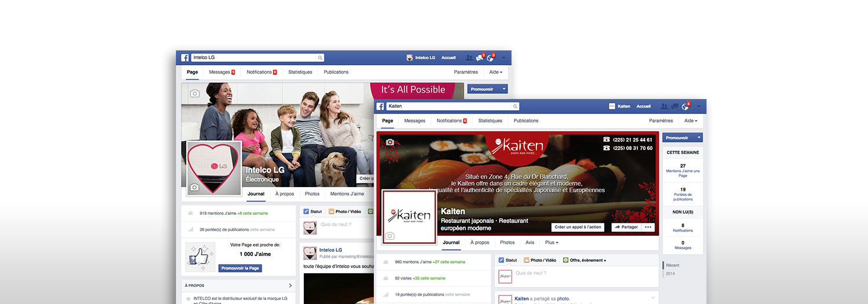Open Messages tab in Intelco LG window
This screenshot has width=868, height=304.
point(222,72)
